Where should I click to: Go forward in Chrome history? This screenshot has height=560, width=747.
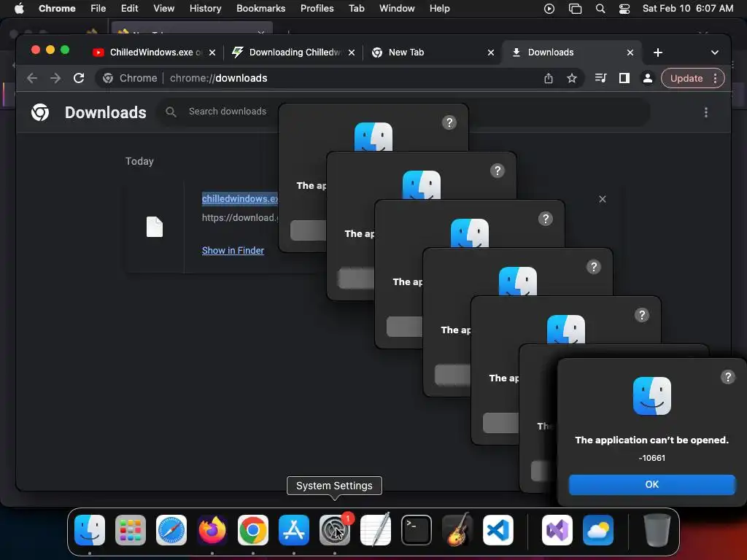tap(55, 78)
